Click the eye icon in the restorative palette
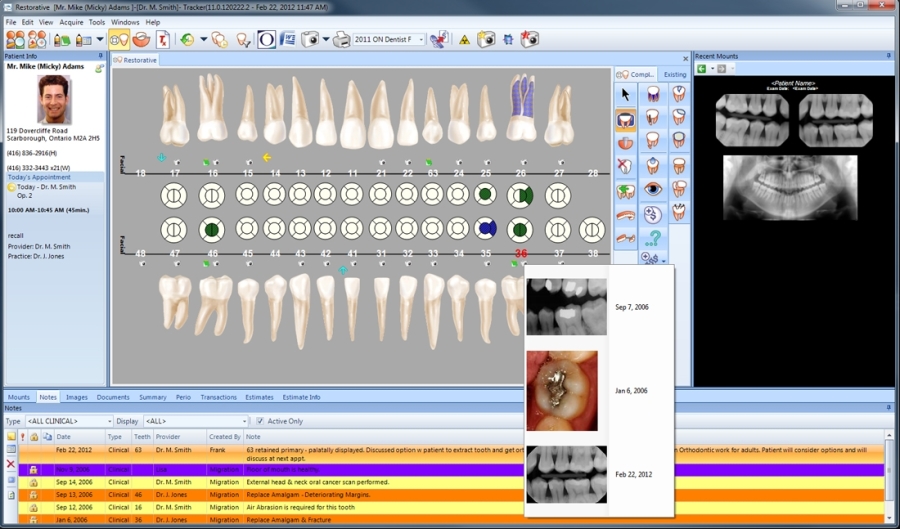Image resolution: width=900 pixels, height=529 pixels. [653, 188]
